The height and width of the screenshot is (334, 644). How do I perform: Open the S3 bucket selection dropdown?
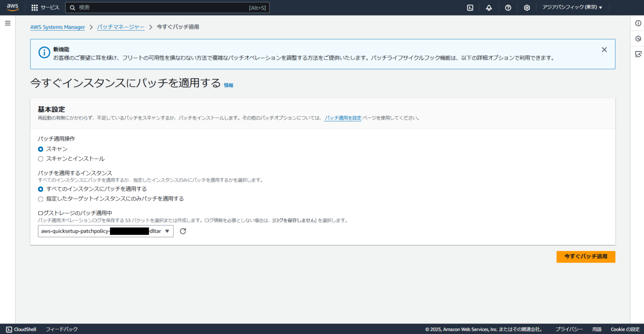[105, 231]
